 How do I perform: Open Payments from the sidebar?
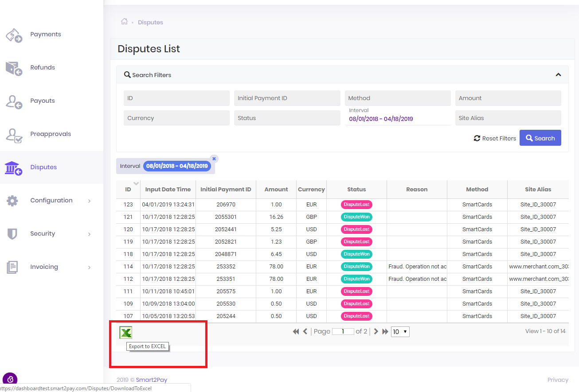pyautogui.click(x=46, y=35)
